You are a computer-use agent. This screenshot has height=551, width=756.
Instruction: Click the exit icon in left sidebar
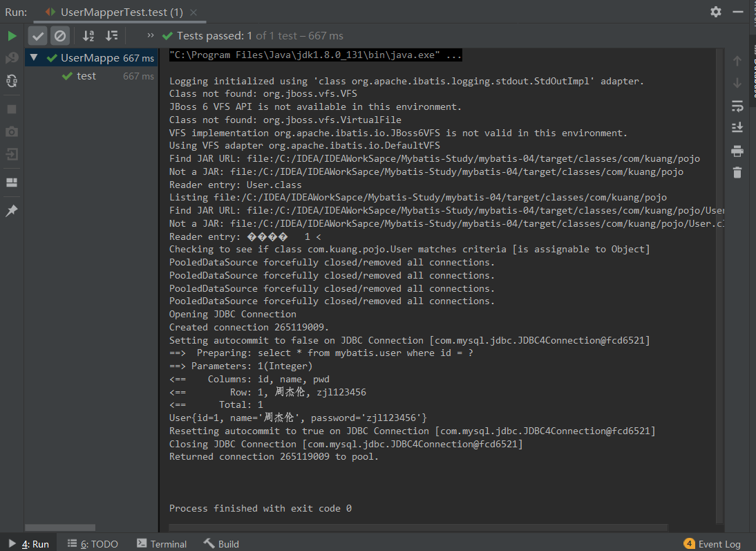coord(12,154)
